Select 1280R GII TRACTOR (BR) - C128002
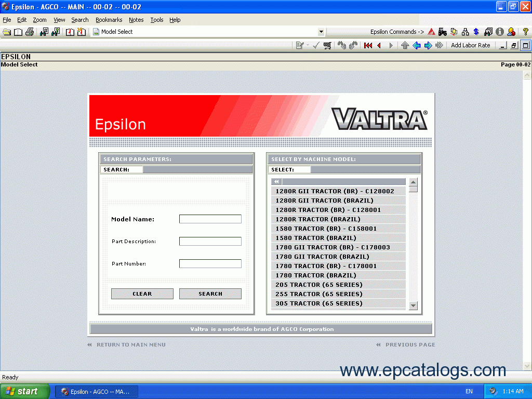 coord(338,191)
